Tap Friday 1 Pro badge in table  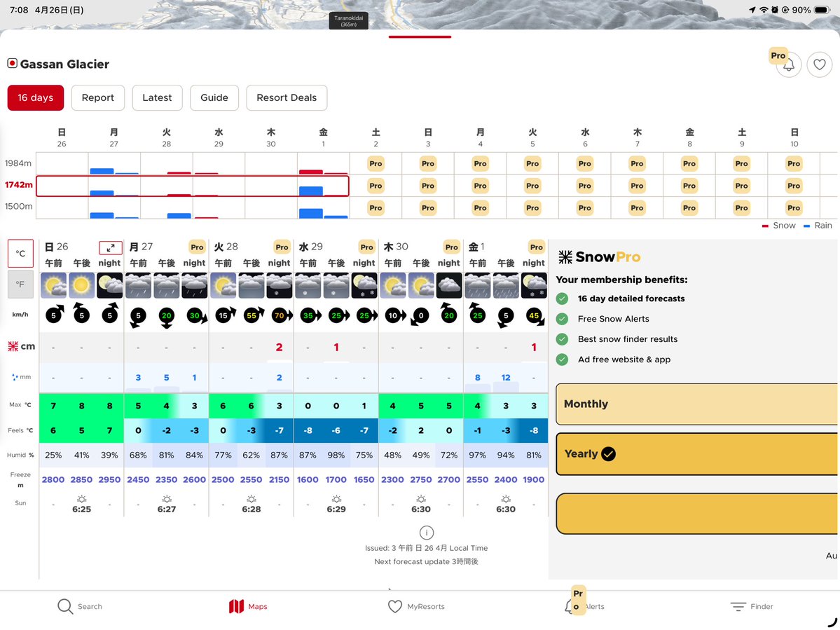click(x=536, y=247)
